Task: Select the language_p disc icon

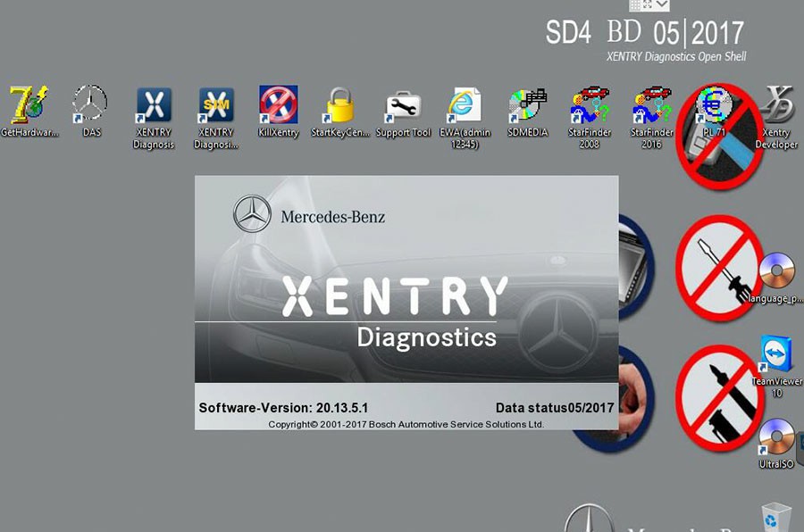Action: point(776,271)
